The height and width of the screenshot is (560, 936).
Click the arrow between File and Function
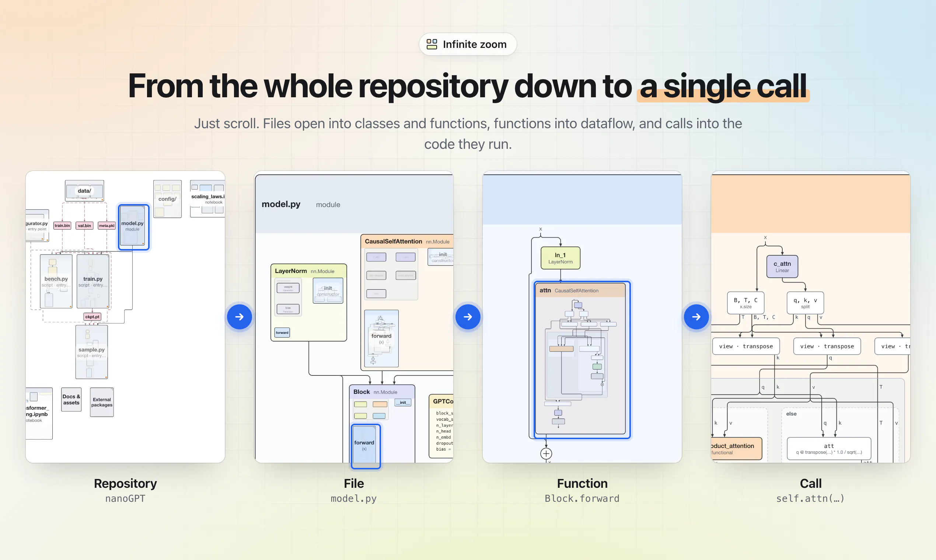tap(468, 317)
